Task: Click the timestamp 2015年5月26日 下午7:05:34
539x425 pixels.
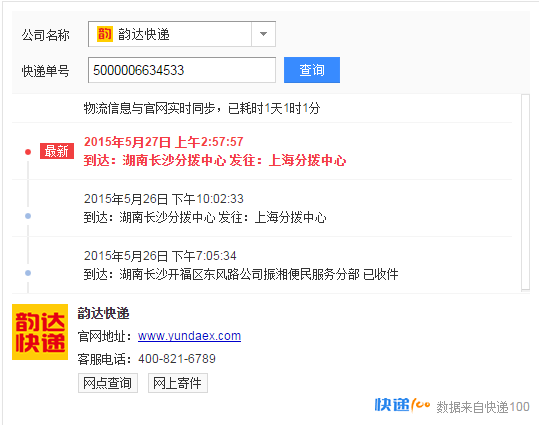Action: coord(160,256)
